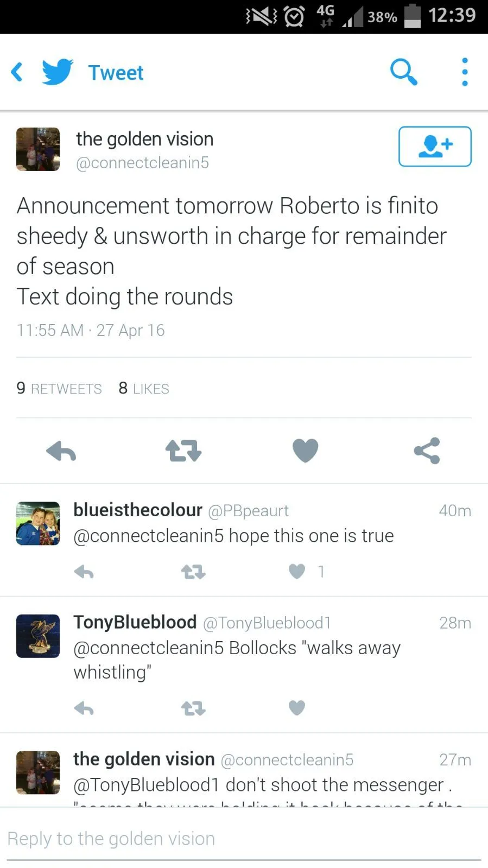Open TonyBlueblood's profile picture

click(x=38, y=636)
